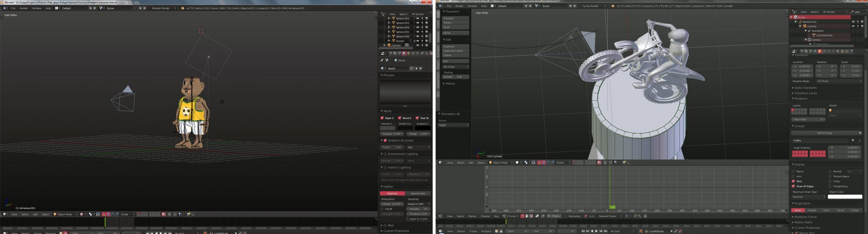Enable Paper Sky checkbox
868x234 pixels.
(382, 118)
